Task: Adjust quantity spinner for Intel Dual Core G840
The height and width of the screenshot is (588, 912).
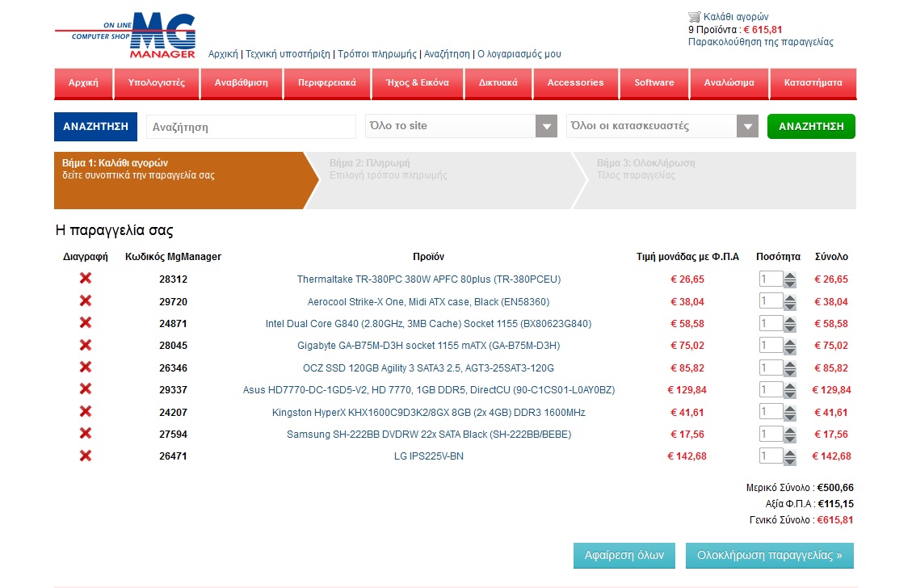Action: click(x=789, y=325)
